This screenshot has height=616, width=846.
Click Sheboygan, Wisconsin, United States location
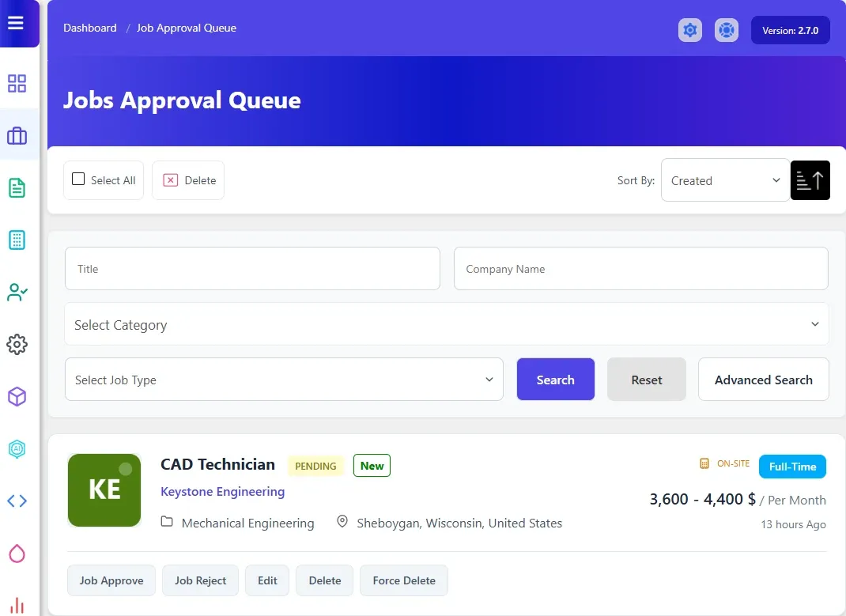tap(459, 523)
